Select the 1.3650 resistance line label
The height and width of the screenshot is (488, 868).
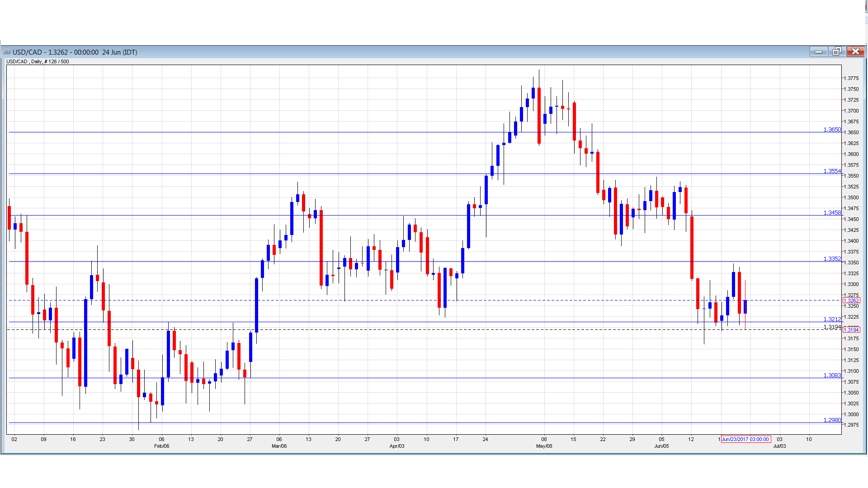click(832, 129)
